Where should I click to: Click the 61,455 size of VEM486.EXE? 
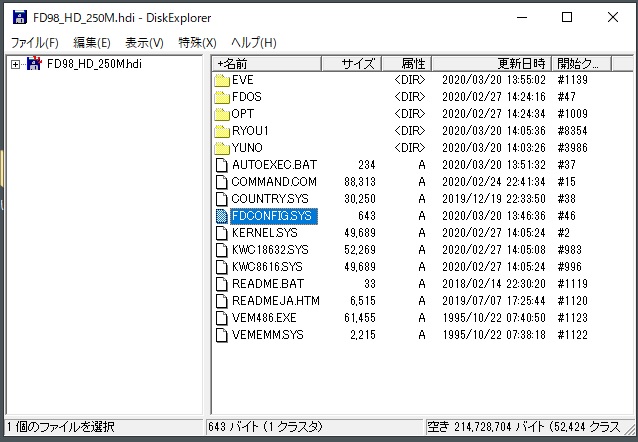tap(360, 318)
